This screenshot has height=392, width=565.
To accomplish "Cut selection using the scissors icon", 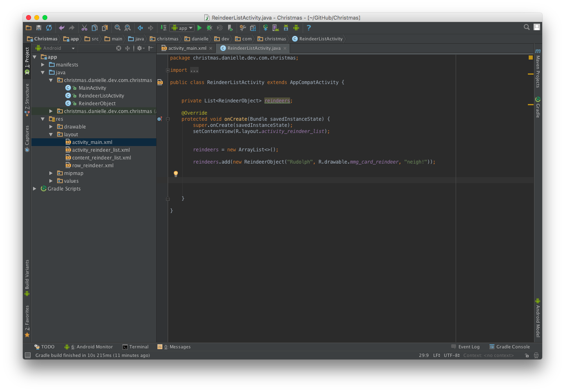I will coord(84,28).
